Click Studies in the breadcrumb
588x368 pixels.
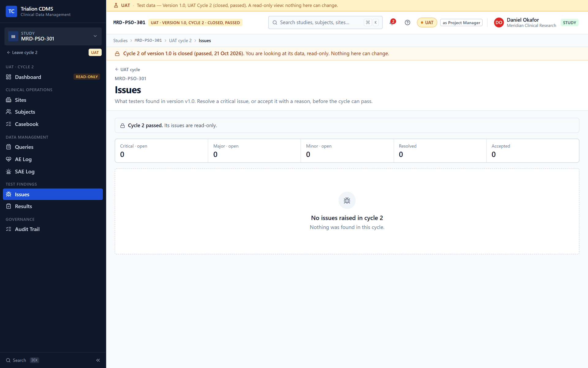click(120, 40)
